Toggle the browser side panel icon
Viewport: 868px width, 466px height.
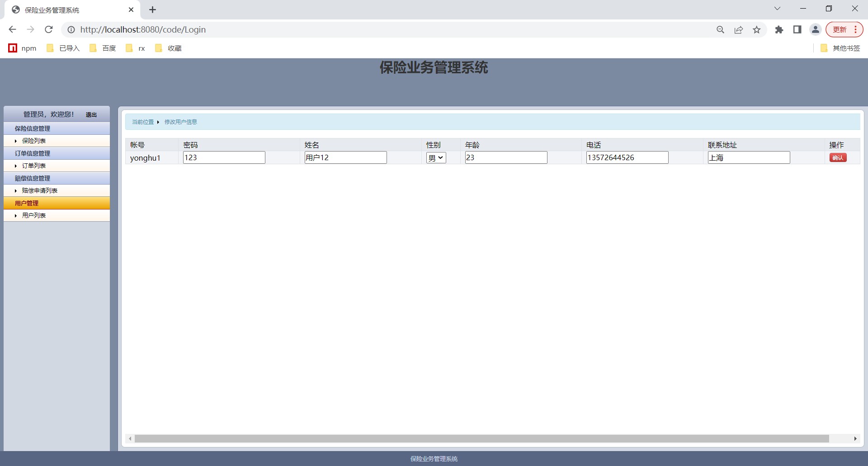(797, 29)
